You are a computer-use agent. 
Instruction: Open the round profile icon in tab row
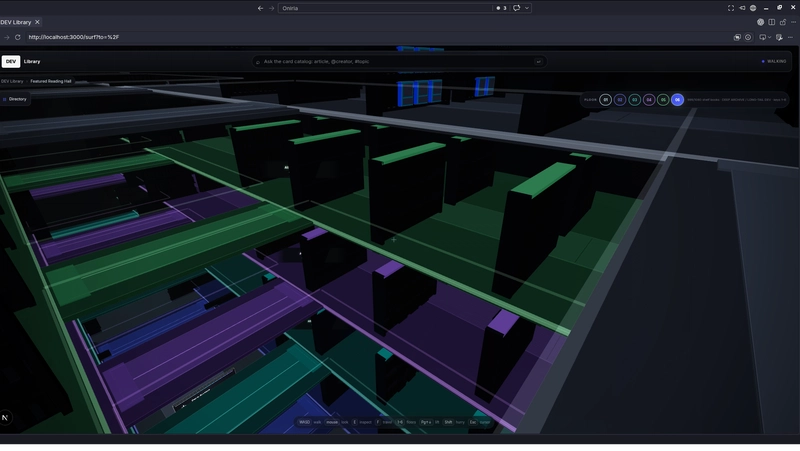[760, 22]
